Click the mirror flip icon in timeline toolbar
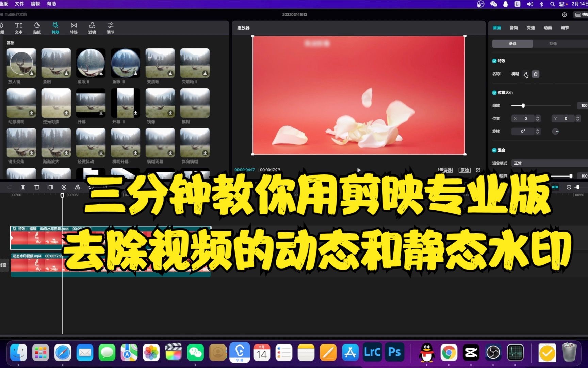 [x=77, y=187]
